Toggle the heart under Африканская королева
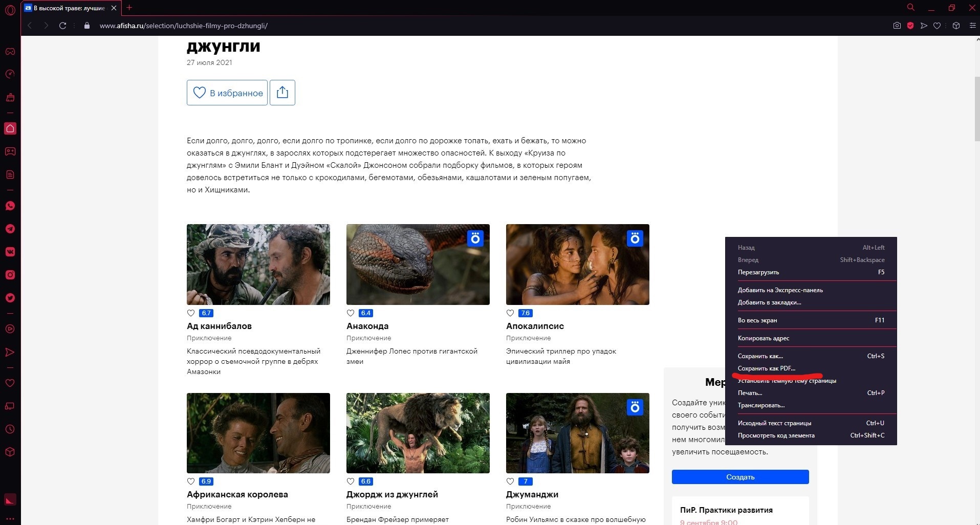 tap(191, 482)
